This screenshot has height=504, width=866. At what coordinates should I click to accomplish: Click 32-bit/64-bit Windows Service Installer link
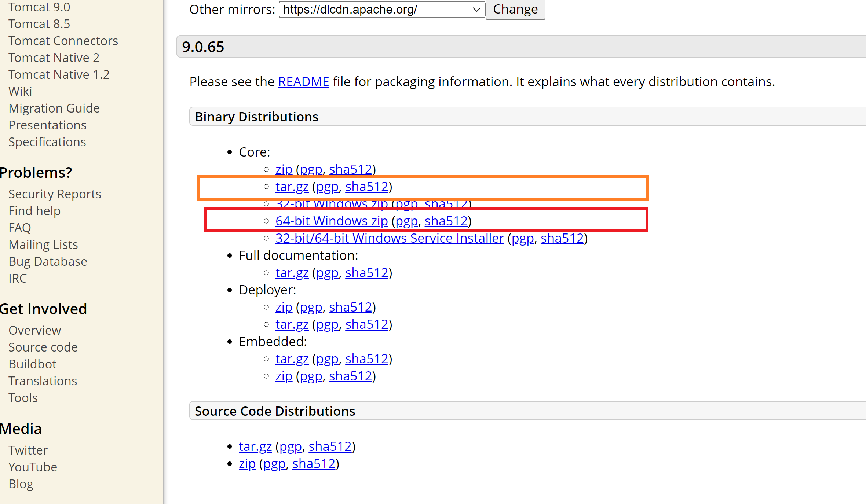389,238
